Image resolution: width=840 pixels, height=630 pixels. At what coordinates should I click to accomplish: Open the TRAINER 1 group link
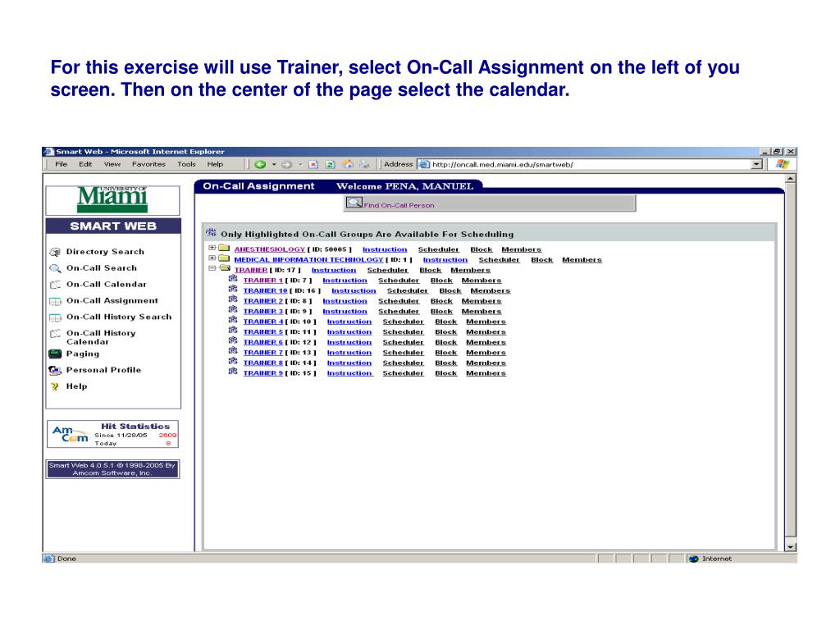pyautogui.click(x=263, y=281)
